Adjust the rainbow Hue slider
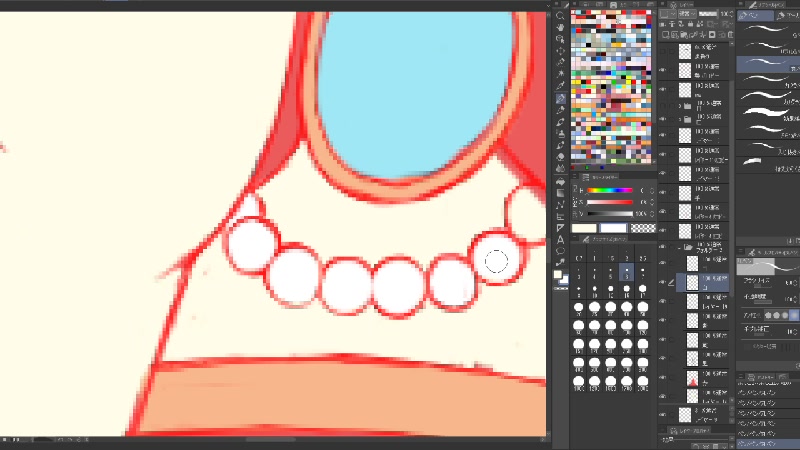The width and height of the screenshot is (800, 450). (x=609, y=190)
